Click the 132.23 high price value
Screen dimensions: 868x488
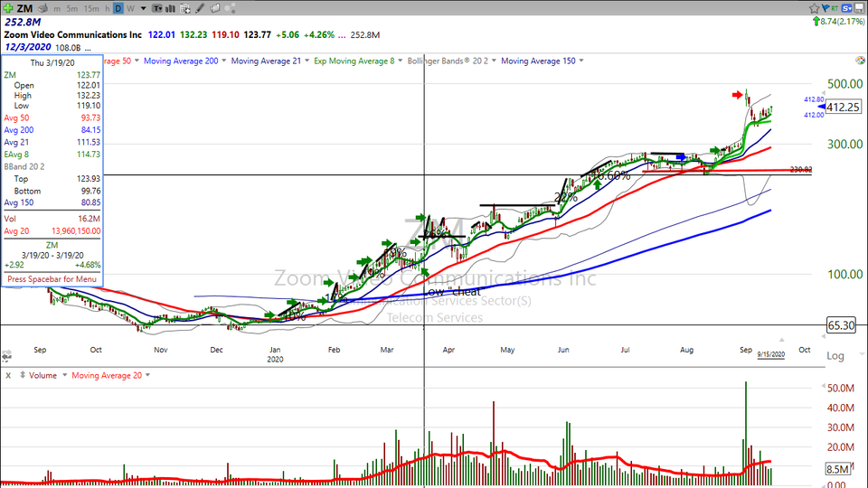coord(193,34)
